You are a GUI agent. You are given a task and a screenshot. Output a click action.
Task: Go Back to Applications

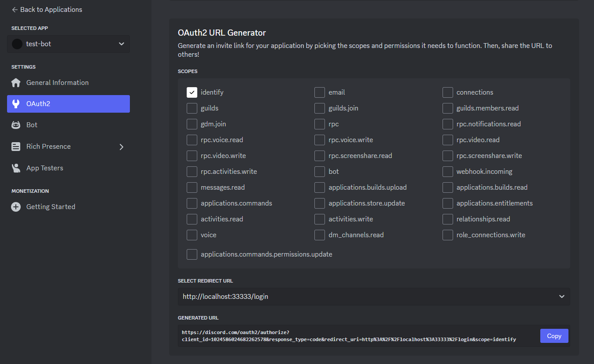pyautogui.click(x=47, y=9)
